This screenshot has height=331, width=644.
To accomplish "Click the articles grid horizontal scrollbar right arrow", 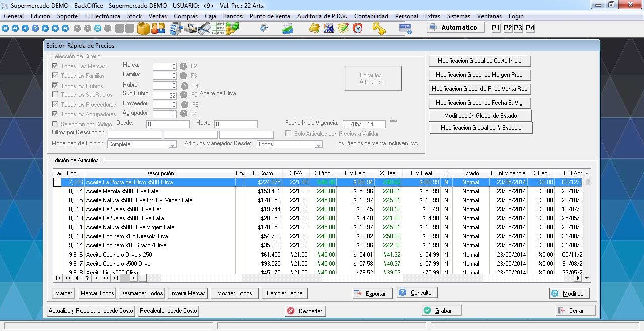I will pos(578,278).
